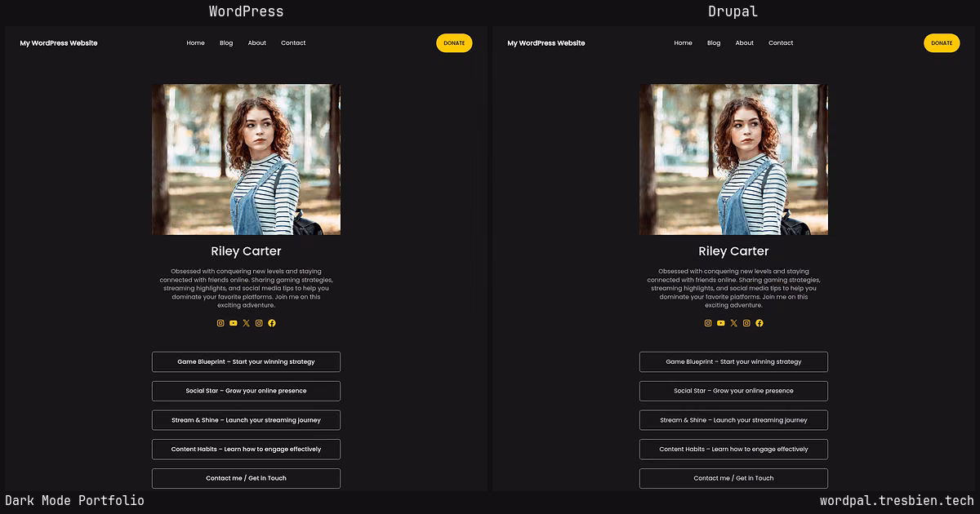Choose Social Star button in Drupal preview
Image resolution: width=980 pixels, height=514 pixels.
733,391
